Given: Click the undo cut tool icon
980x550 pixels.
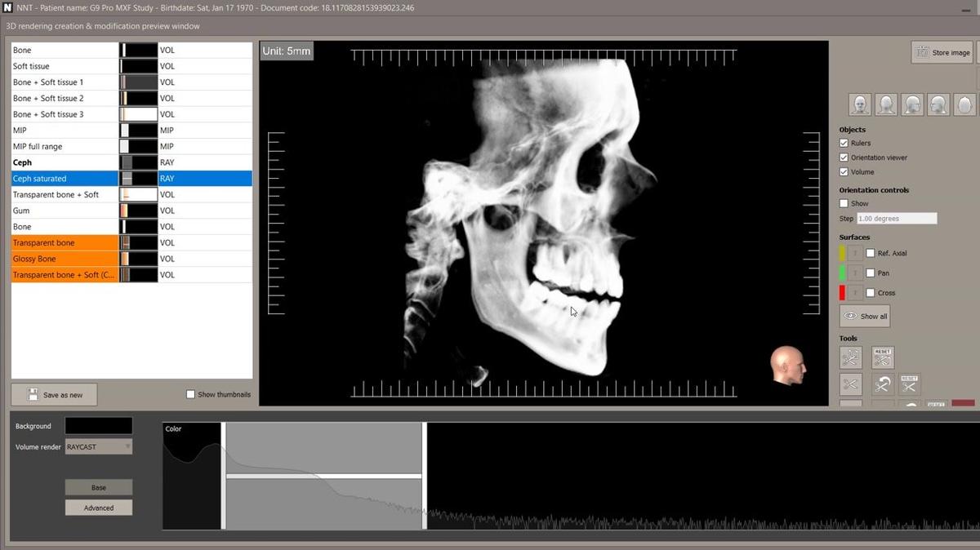Looking at the screenshot, I should coord(882,384).
